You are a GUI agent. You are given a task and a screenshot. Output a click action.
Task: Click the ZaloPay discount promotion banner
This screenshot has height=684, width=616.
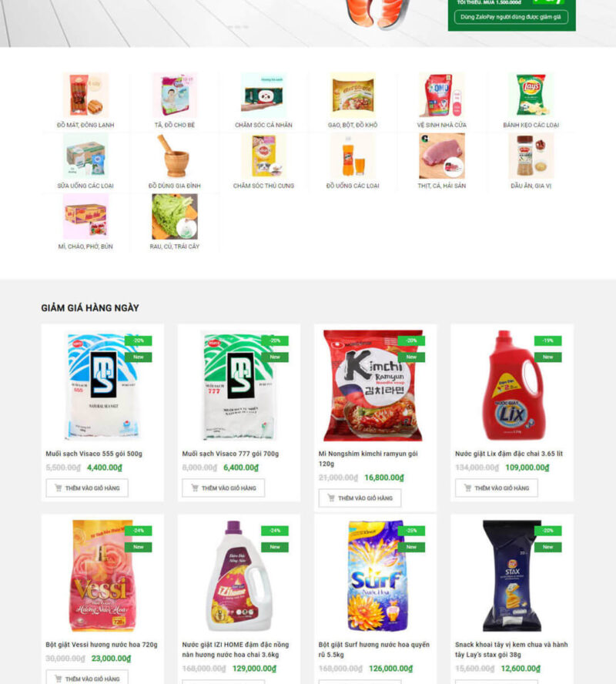(512, 15)
